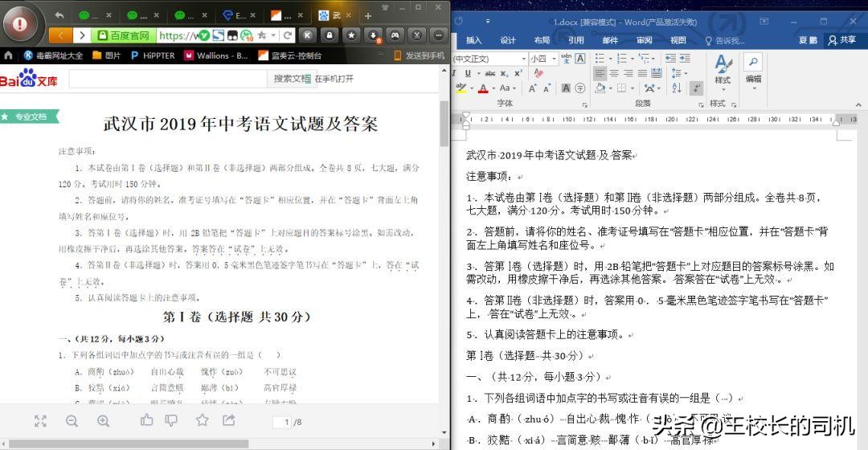Justify paragraph in Word
Viewport: 868px width, 450px height.
tap(642, 73)
